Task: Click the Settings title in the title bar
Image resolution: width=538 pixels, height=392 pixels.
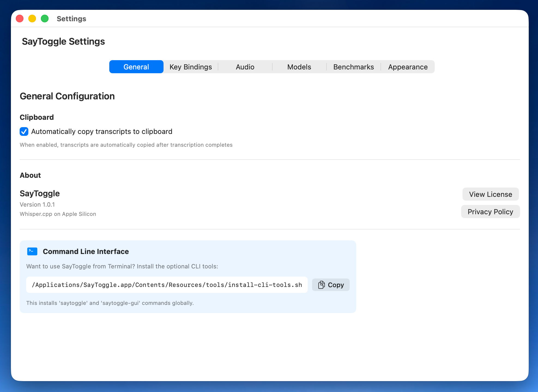Action: (x=71, y=19)
